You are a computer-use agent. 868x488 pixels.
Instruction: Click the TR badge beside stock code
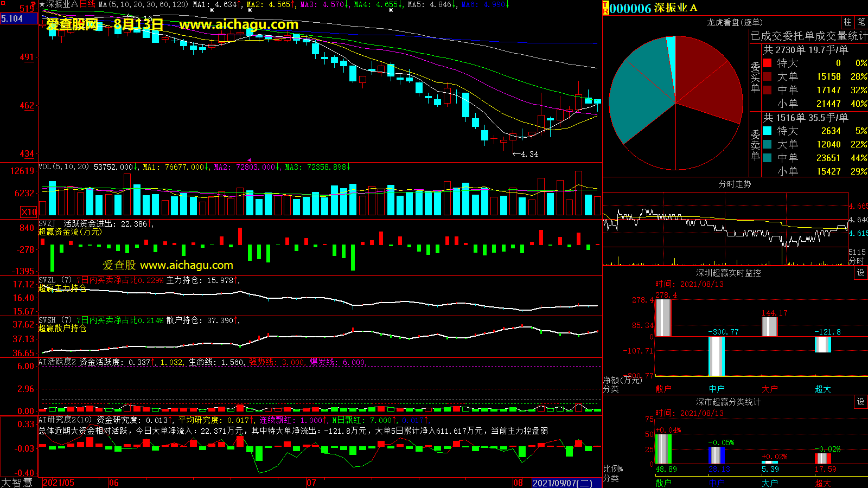(x=605, y=8)
